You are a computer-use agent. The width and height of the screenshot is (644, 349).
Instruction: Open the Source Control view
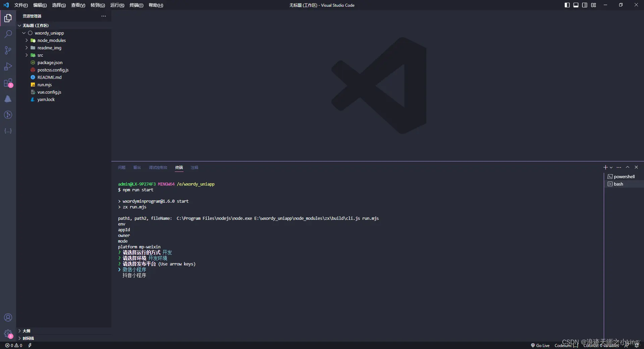click(8, 50)
